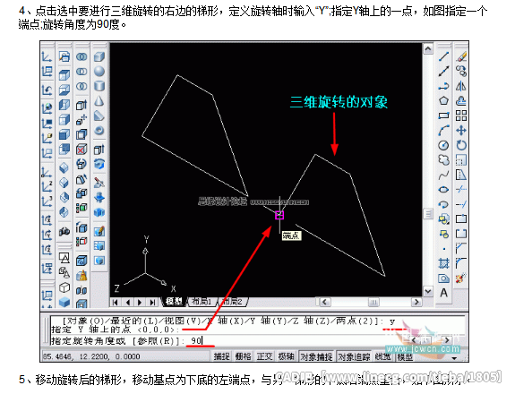Select the Polyline tool
This screenshot has height=394, width=532.
(443, 86)
